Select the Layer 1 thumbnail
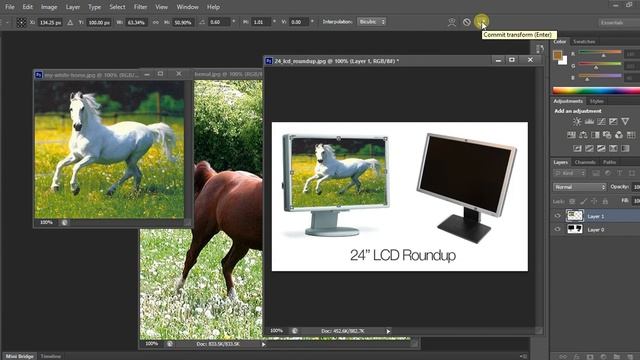Screen dimensions: 640x360 click(575, 216)
